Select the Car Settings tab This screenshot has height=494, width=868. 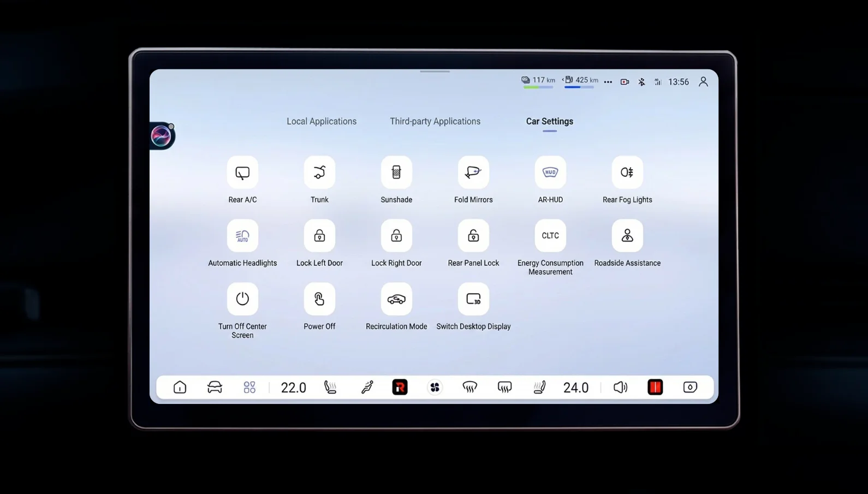click(x=550, y=122)
